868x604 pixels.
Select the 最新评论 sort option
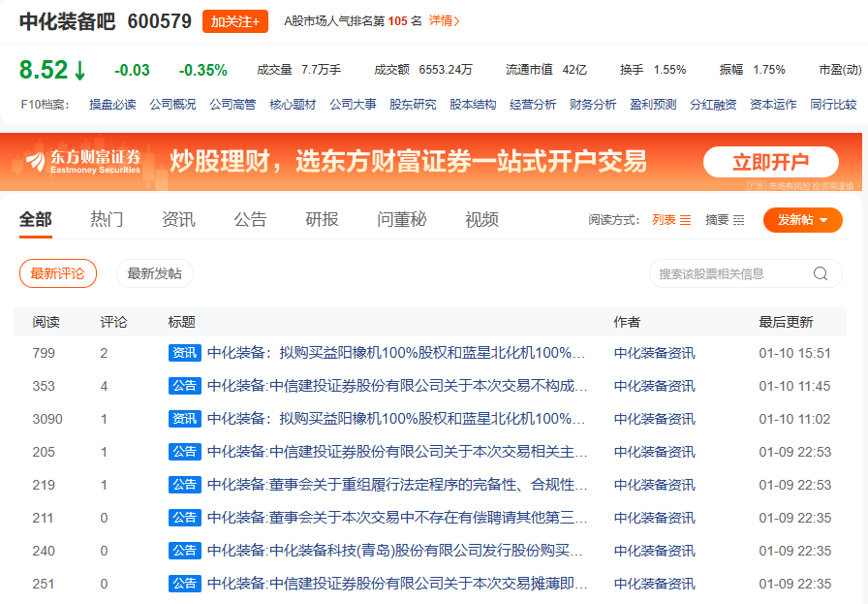pyautogui.click(x=58, y=273)
